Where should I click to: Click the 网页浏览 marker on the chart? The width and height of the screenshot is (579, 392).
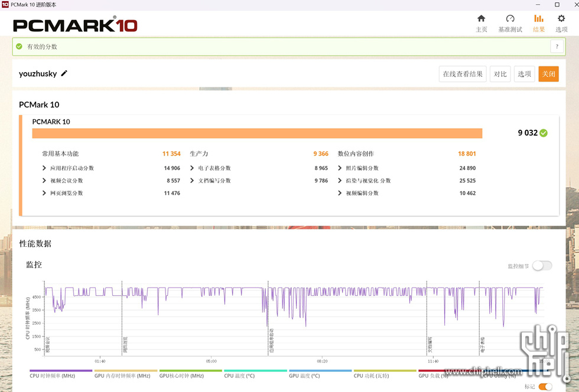125,344
